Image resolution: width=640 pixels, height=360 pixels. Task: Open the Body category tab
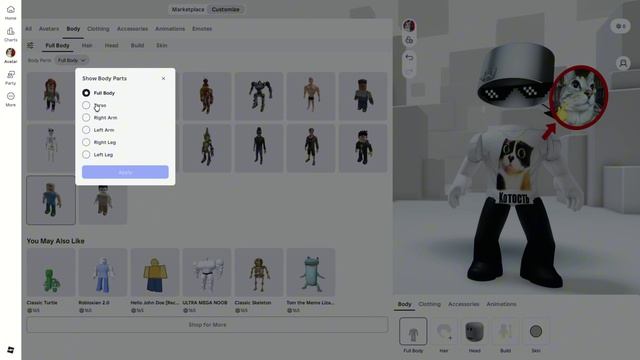tap(73, 29)
